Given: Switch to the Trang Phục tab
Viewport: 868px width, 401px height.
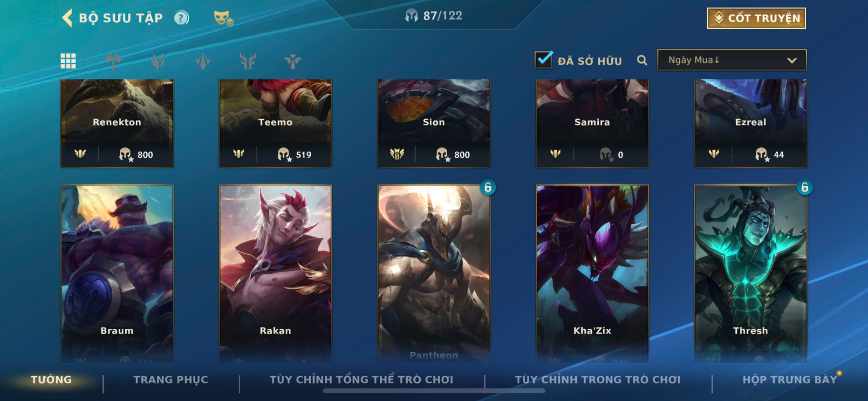Looking at the screenshot, I should coord(170,379).
